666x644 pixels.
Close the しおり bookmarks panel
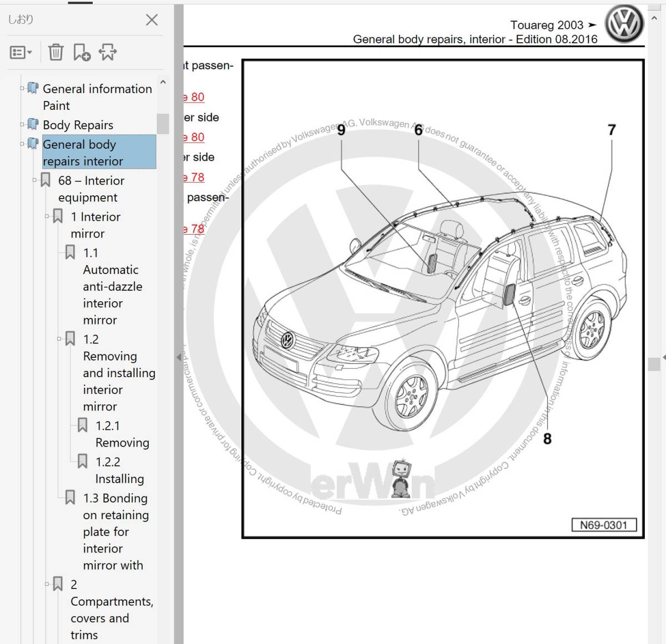point(152,20)
